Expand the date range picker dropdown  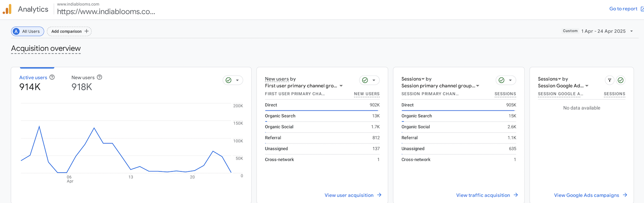(632, 31)
